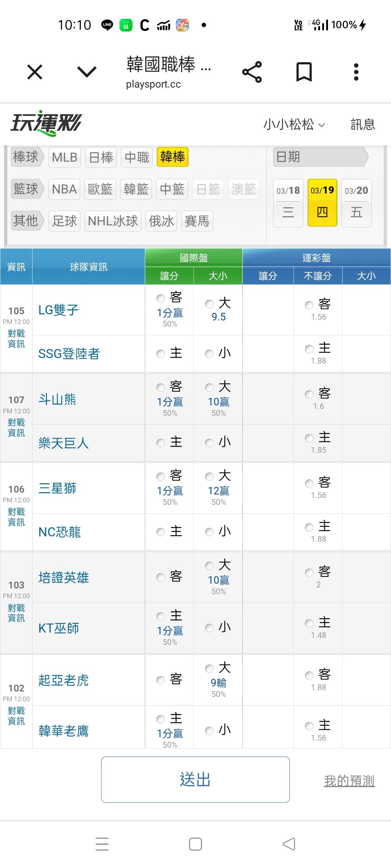Image resolution: width=391 pixels, height=868 pixels.
Task: Open 起亞老虎 team info
Action: pos(64,680)
